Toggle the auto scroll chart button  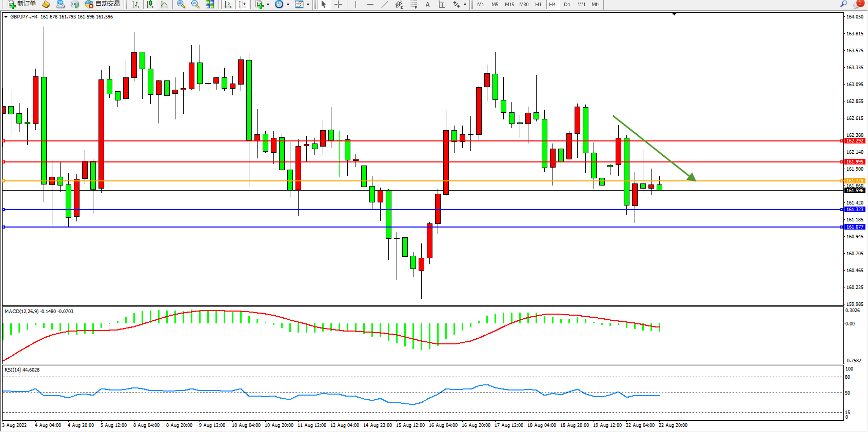click(x=228, y=4)
